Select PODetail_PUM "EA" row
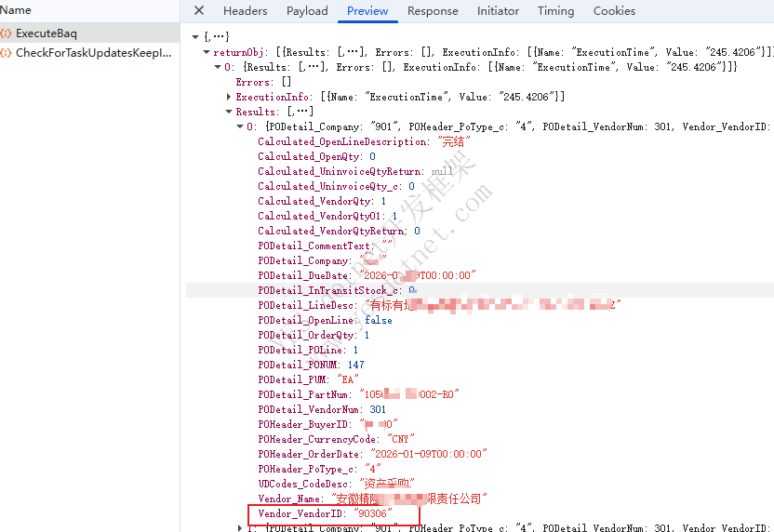This screenshot has width=774, height=532. (308, 379)
